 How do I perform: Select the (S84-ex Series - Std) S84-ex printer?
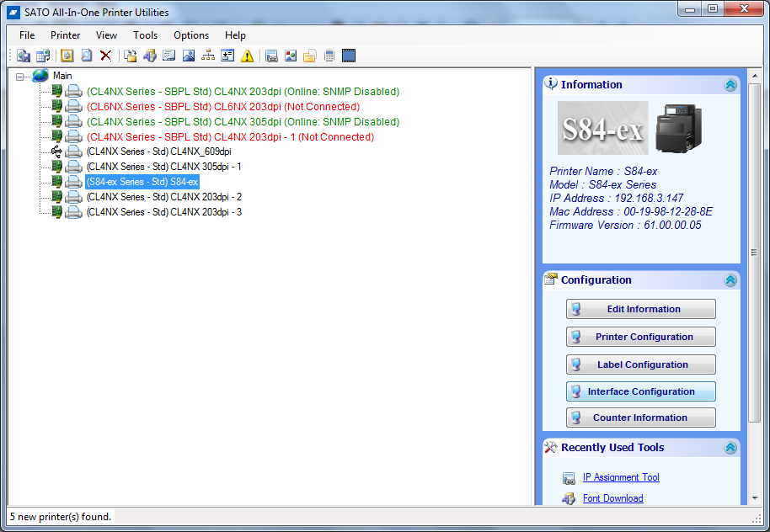click(x=142, y=182)
